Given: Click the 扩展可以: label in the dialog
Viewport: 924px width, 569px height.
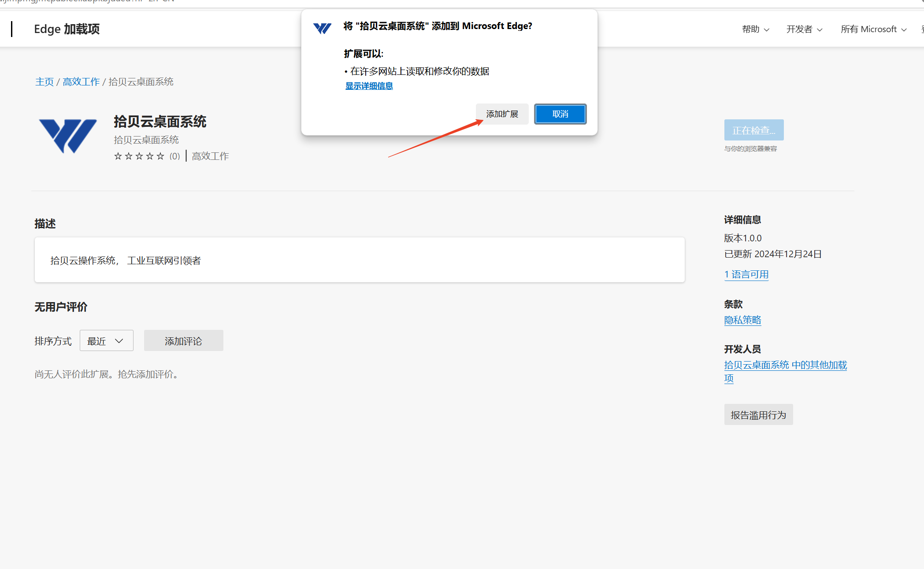Looking at the screenshot, I should point(364,54).
